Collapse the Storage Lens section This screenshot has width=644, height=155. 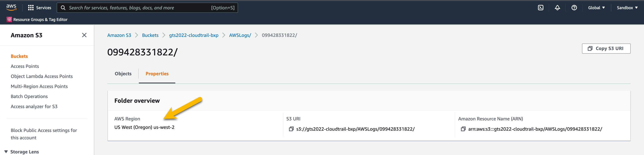[6, 152]
